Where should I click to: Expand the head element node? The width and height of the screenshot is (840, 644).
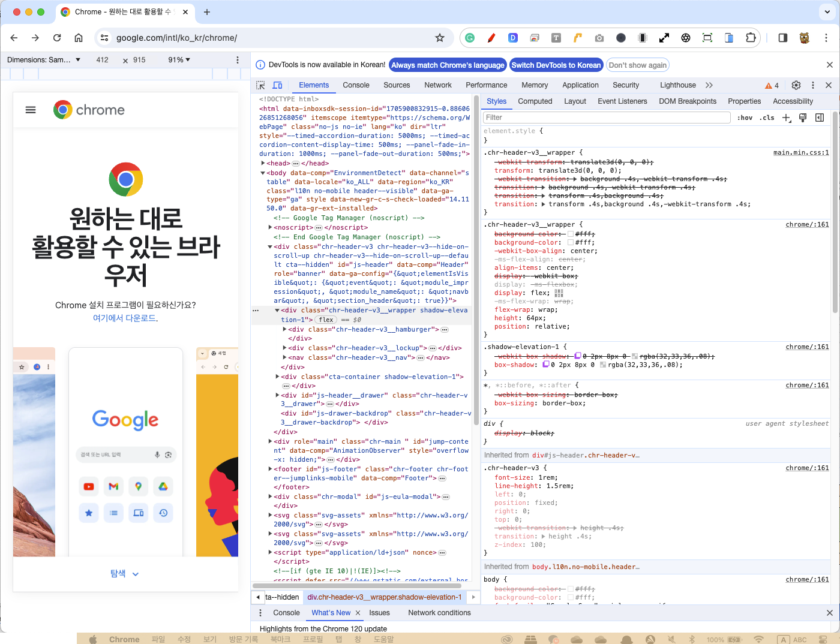(263, 163)
